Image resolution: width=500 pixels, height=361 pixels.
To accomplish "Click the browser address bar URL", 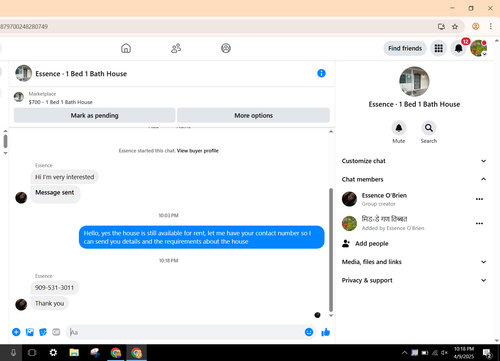I will coord(24,27).
